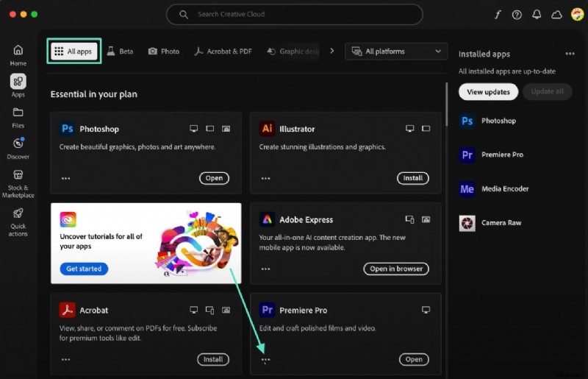The image size is (588, 379).
Task: Select Premiere Pro icon in Installed apps
Action: [x=467, y=155]
